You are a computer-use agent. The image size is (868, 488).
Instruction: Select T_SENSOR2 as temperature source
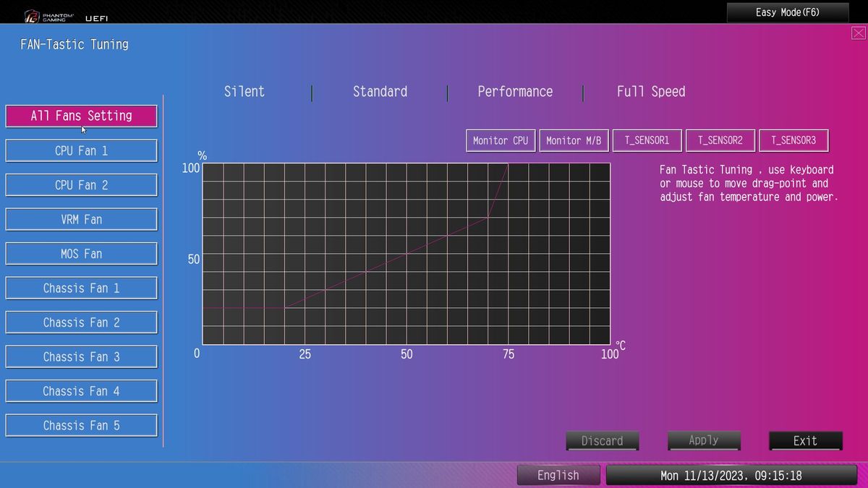[720, 140]
